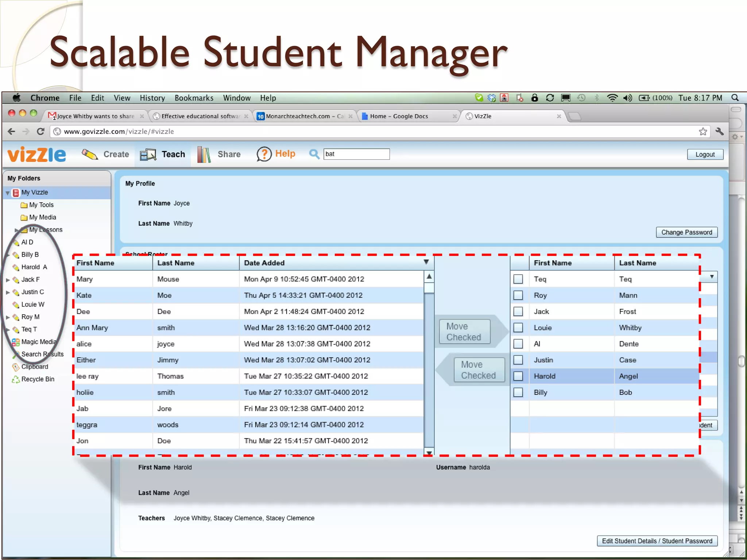Check the box for Justin Case

518,360
